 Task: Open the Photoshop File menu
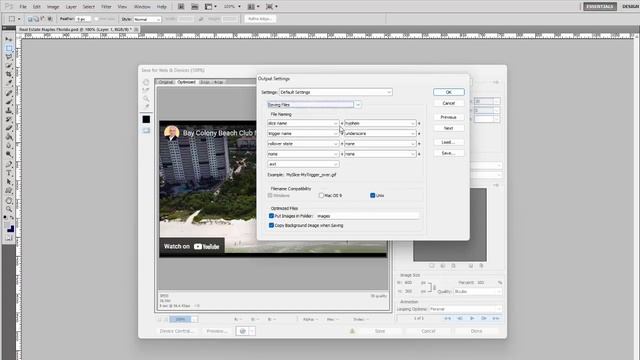23,7
